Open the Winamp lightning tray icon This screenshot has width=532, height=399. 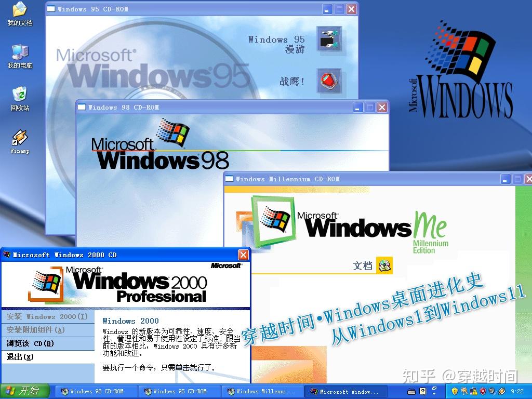tap(501, 392)
